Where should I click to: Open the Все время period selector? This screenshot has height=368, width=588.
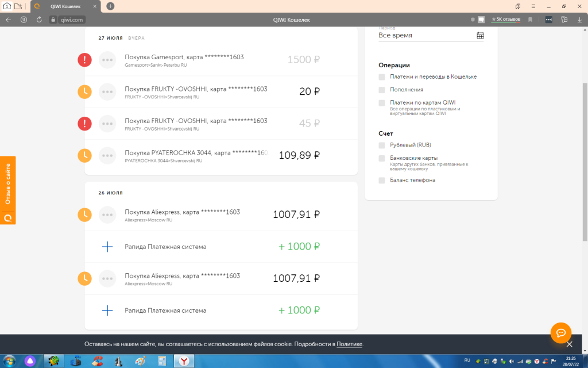(431, 35)
